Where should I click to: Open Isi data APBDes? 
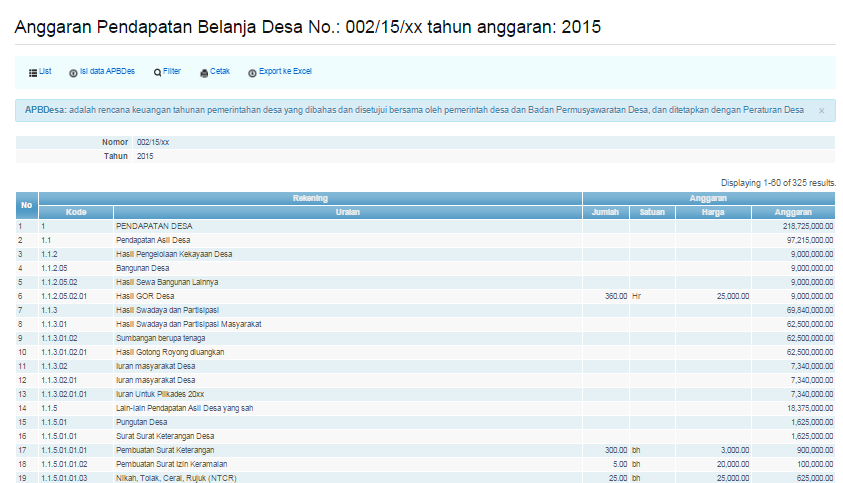tap(107, 72)
